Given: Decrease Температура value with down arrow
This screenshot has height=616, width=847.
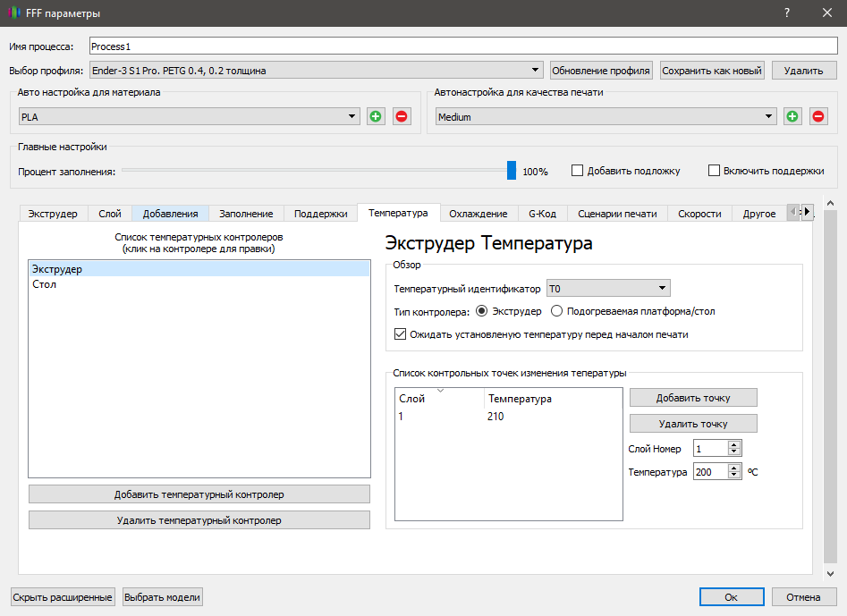Looking at the screenshot, I should click(734, 476).
